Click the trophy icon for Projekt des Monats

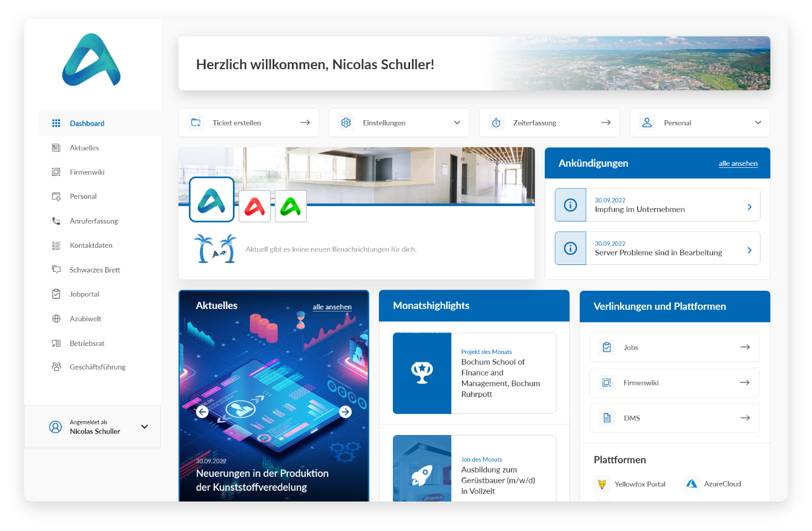(422, 373)
